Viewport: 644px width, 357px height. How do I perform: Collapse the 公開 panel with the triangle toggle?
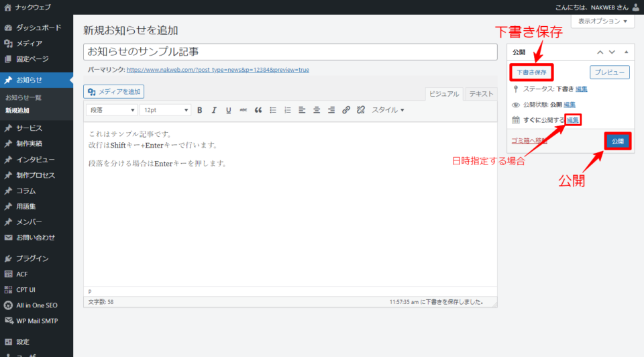[x=626, y=52]
